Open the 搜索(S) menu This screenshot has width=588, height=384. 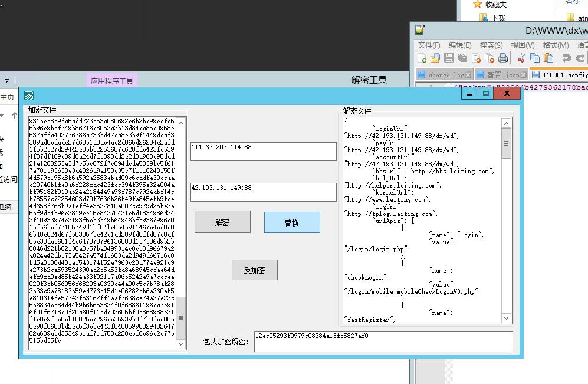pos(491,45)
